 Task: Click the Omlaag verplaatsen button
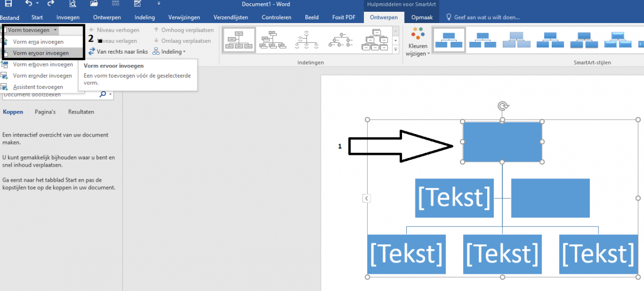coord(184,41)
